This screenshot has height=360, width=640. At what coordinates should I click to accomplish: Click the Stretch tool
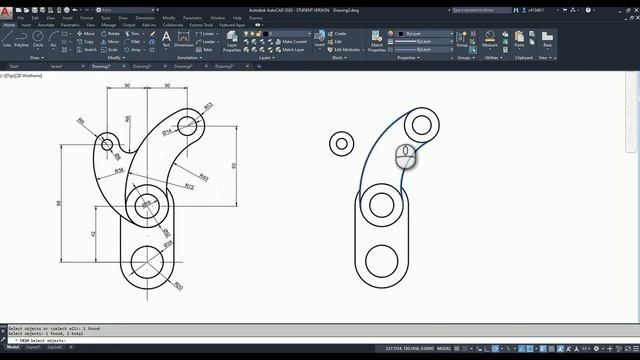pyautogui.click(x=87, y=49)
